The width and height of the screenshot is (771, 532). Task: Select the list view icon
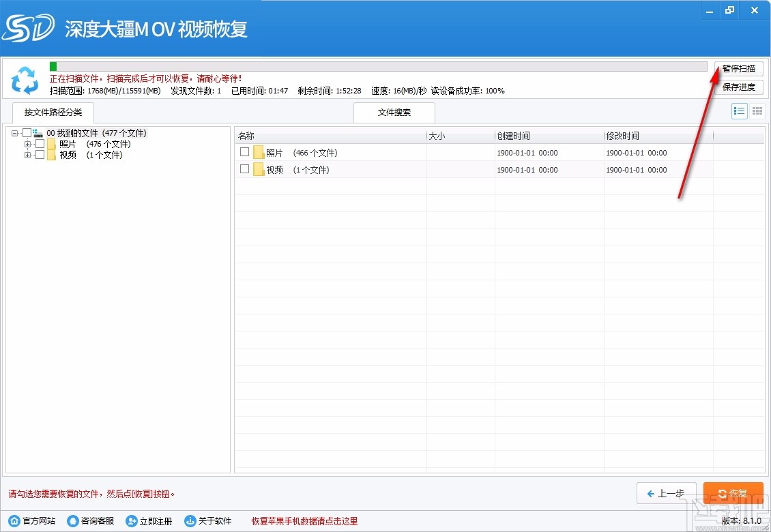739,110
